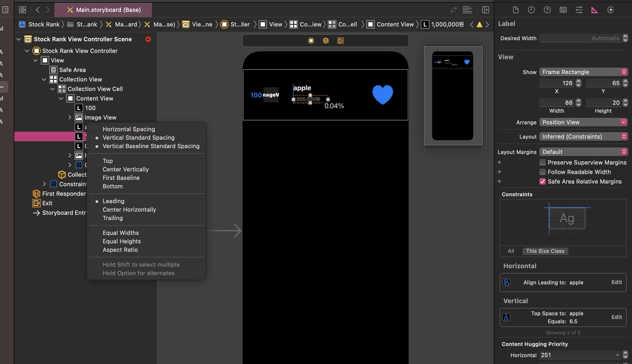The image size is (632, 364).
Task: Uncheck Safe Area Relative Margins
Action: point(542,181)
